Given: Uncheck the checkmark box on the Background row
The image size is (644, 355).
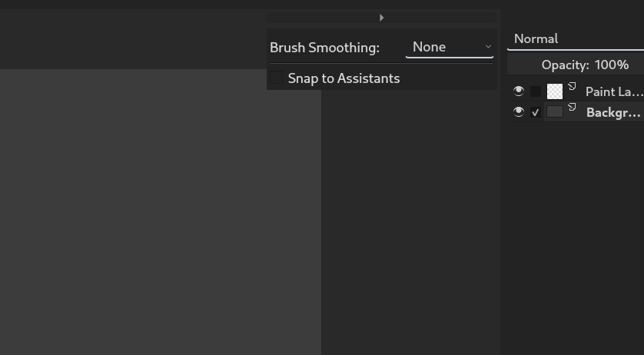Looking at the screenshot, I should [536, 112].
